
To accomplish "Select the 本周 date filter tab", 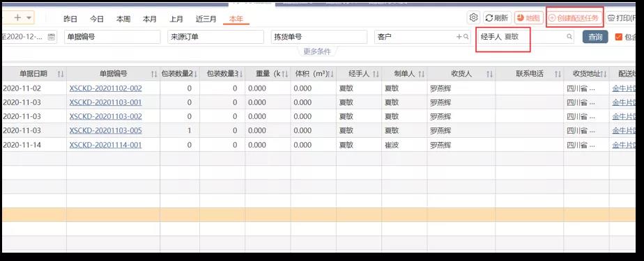I will coord(123,19).
